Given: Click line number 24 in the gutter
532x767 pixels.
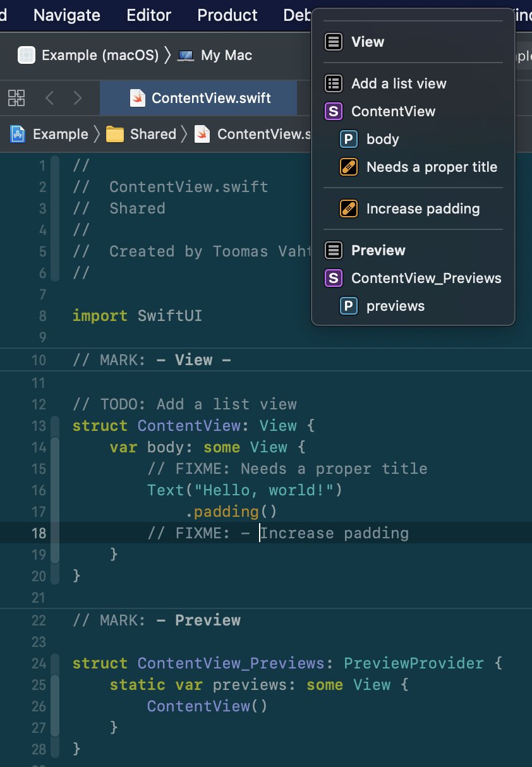Looking at the screenshot, I should [39, 663].
